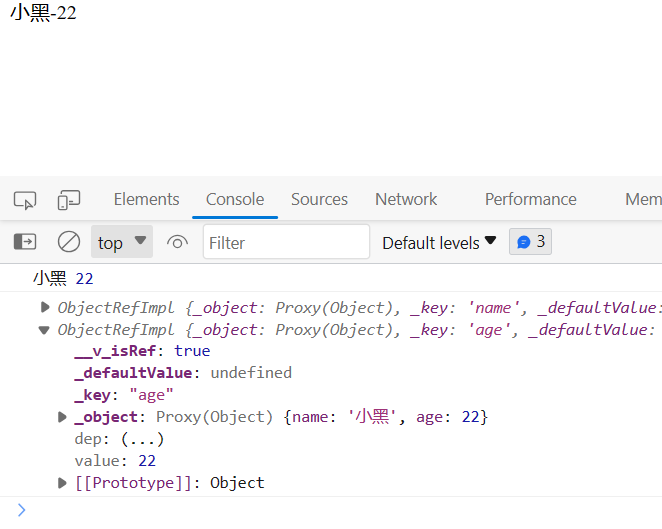Open the Default levels dropdown
The height and width of the screenshot is (529, 662).
pos(439,243)
